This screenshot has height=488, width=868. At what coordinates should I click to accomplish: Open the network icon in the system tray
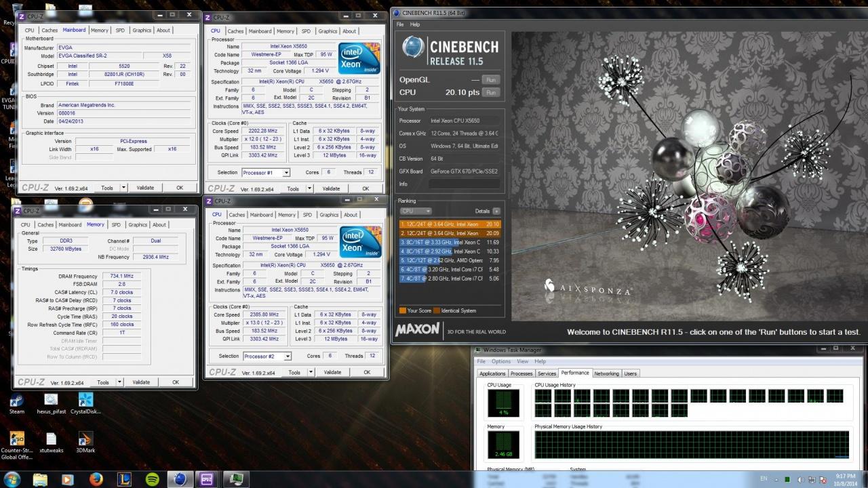(812, 479)
